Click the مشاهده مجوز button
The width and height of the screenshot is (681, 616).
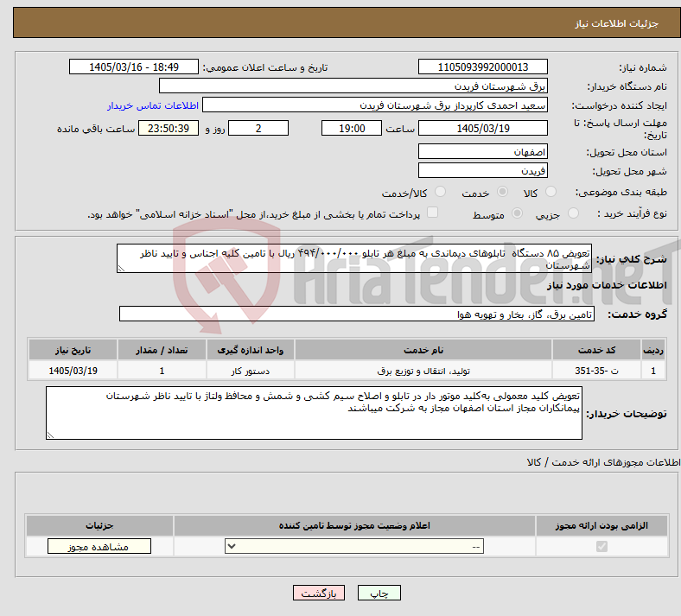(99, 547)
